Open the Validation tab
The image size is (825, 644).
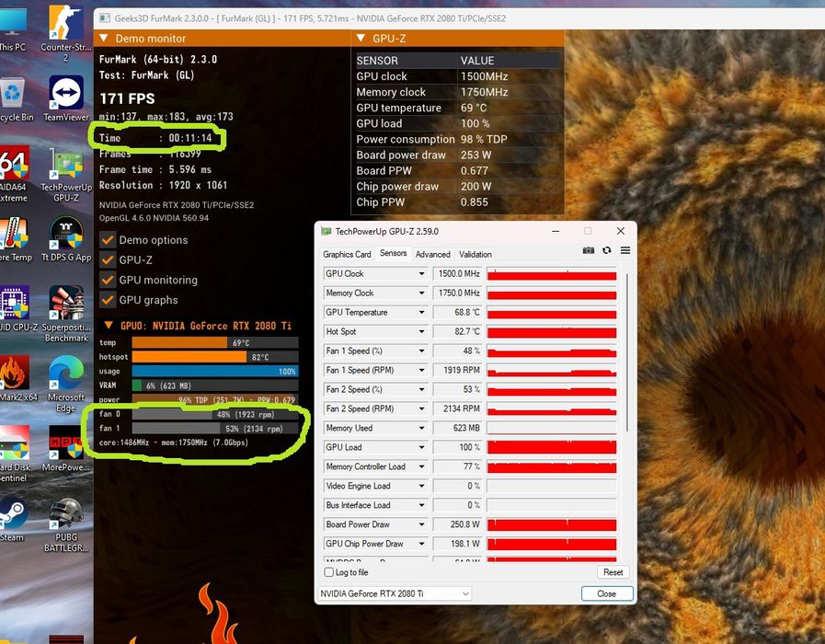tap(476, 254)
